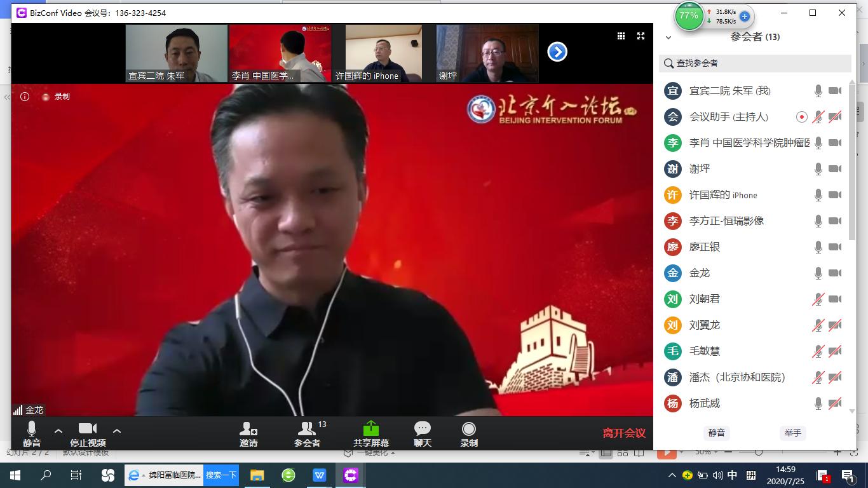Click the 录制 recording status label on the video

62,97
